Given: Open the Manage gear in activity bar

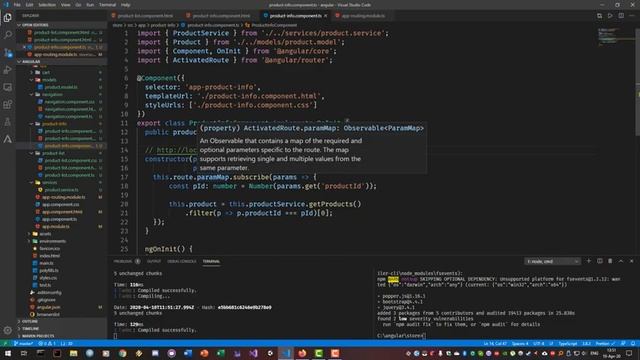Looking at the screenshot, I should click(x=7, y=330).
